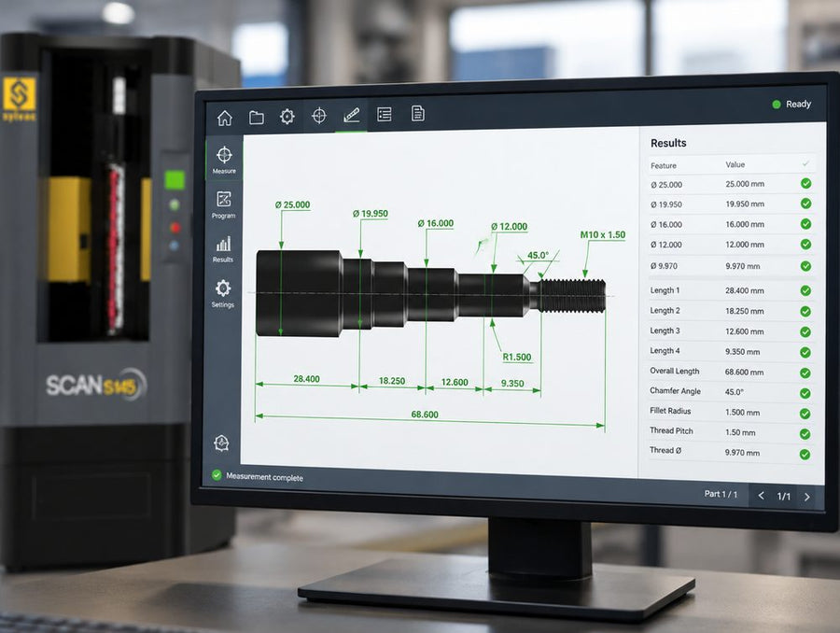Click pass checkmark for Length 1 row

click(805, 291)
